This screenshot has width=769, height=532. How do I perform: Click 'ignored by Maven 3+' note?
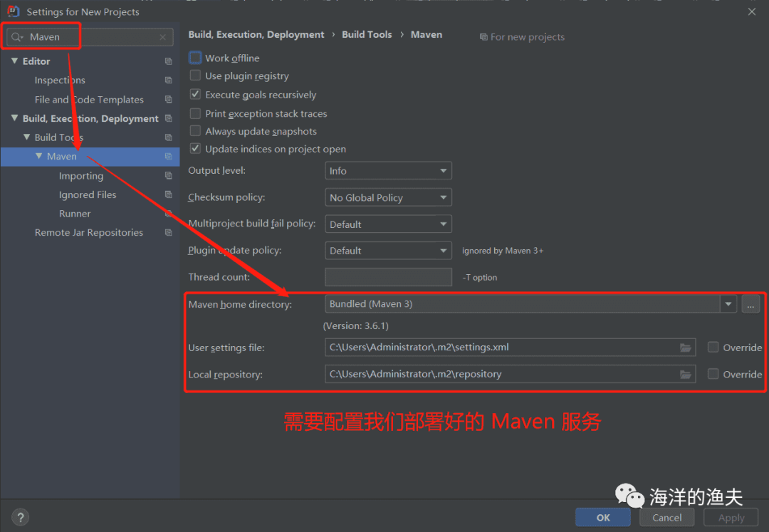coord(503,251)
